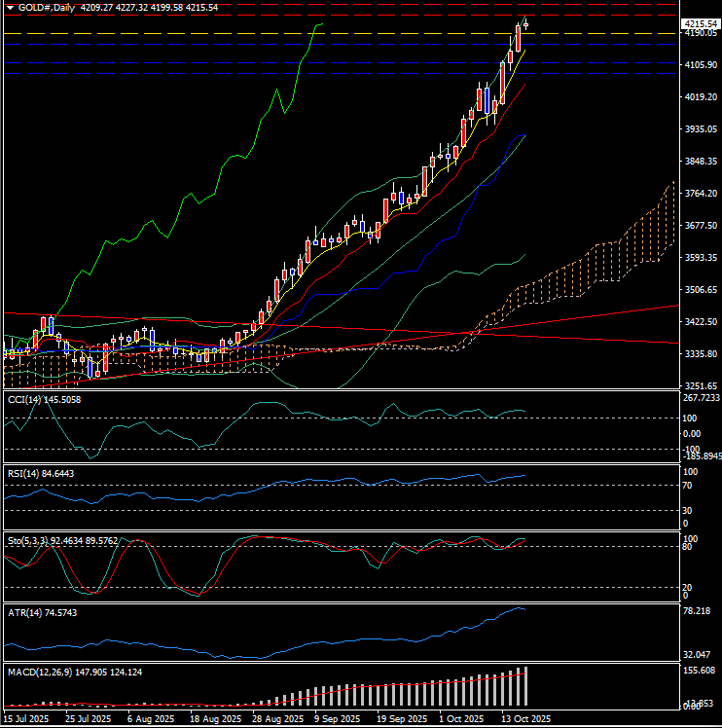Click the 15 Jul 2025 date on time axis
722x728 pixels.
26,718
